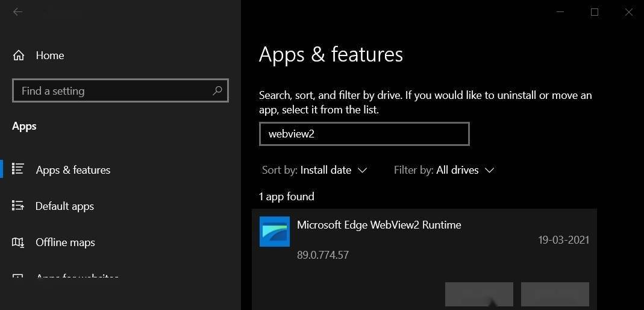Minimize the Settings window

click(x=560, y=12)
